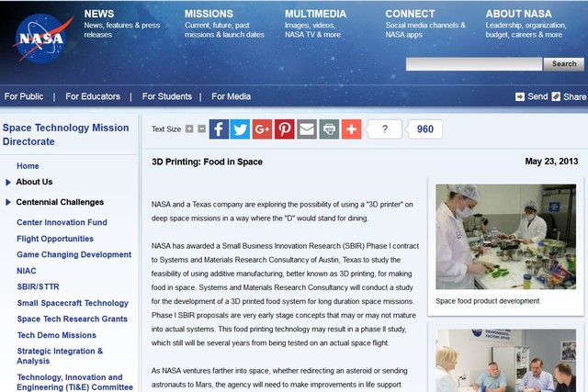Open the Home sidebar link
The width and height of the screenshot is (588, 392).
(28, 166)
